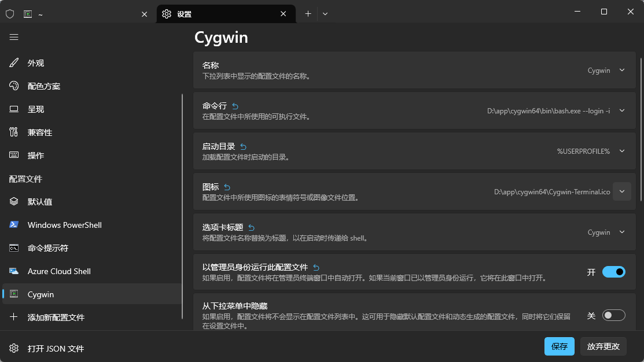Select the Azure Cloud Shell profile

[92, 271]
